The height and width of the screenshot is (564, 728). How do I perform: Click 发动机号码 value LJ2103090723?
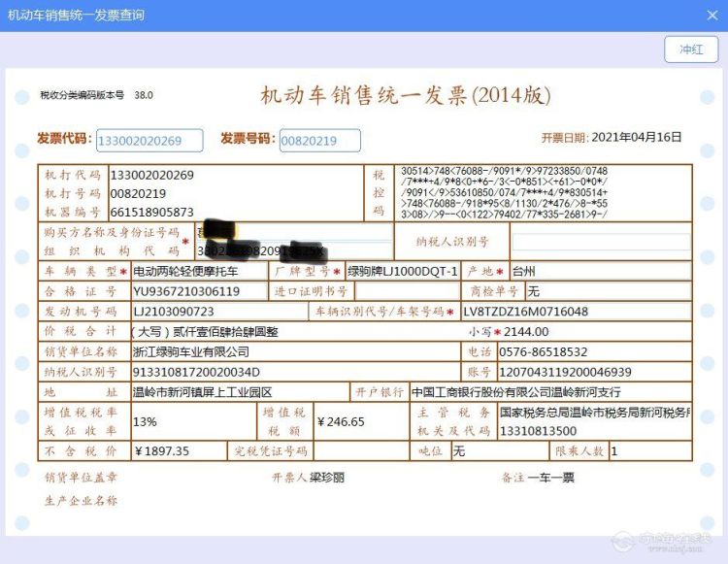174,312
